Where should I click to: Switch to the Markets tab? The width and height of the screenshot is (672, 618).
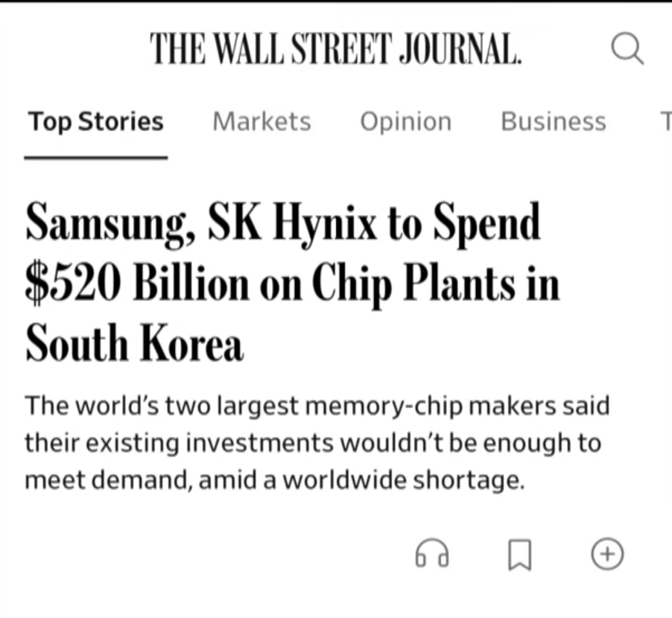coord(261,121)
